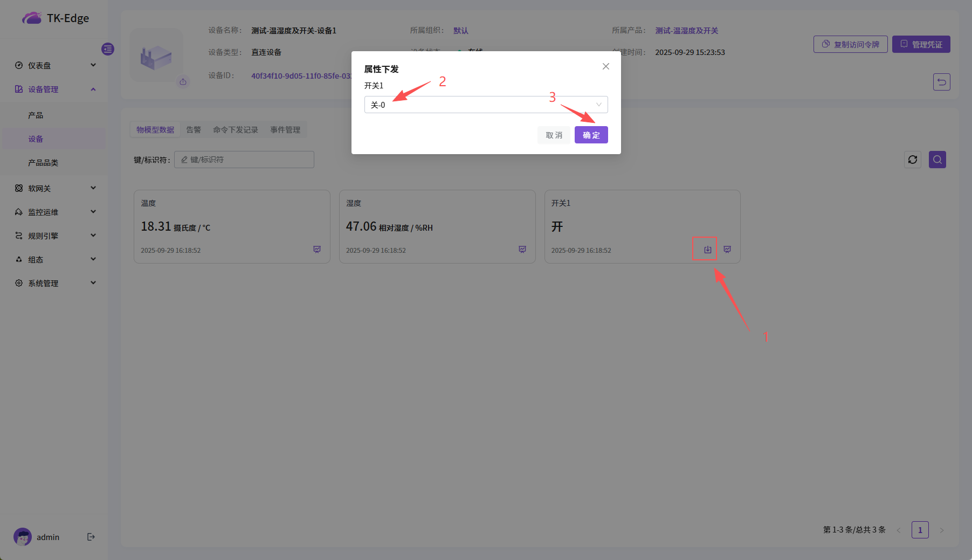
Task: Open the 开关1 value dropdown
Action: pos(486,105)
